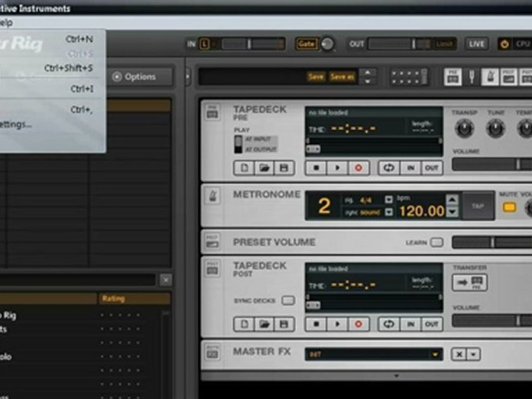This screenshot has width=532, height=399.
Task: Increase the Metronome bpm with up arrow
Action: point(452,200)
